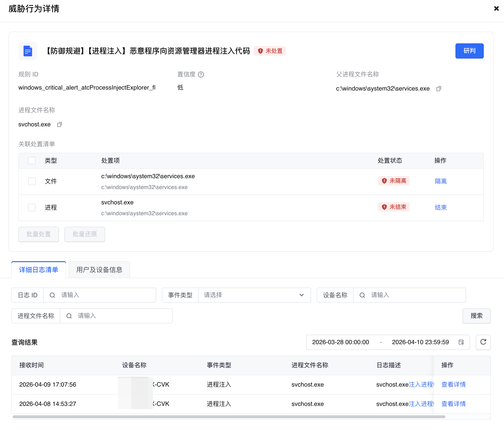Screen dimensions: 504x429
Task: Close the threat behavior details dialog
Action: tap(496, 9)
